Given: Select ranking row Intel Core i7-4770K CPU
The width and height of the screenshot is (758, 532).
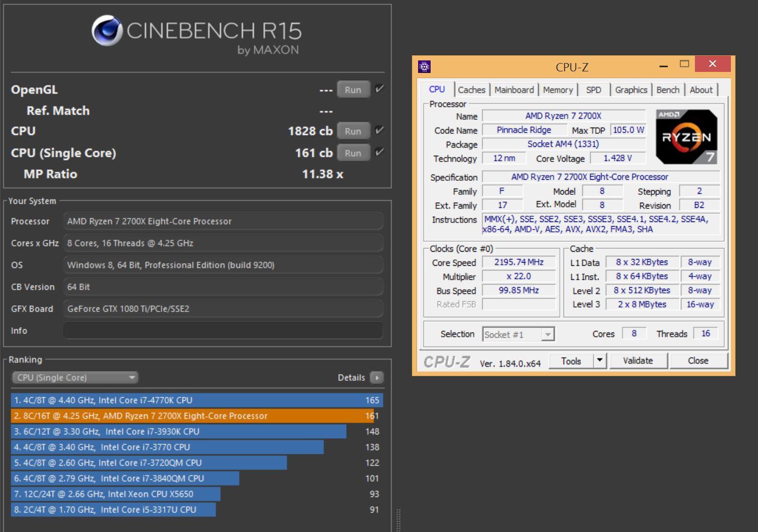Looking at the screenshot, I should pos(197,400).
